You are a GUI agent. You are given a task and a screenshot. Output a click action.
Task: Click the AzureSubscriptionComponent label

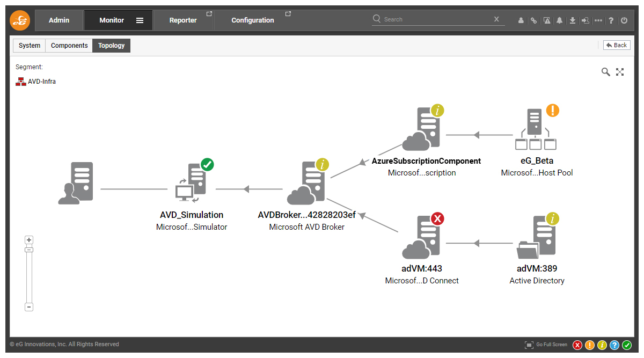tap(427, 161)
